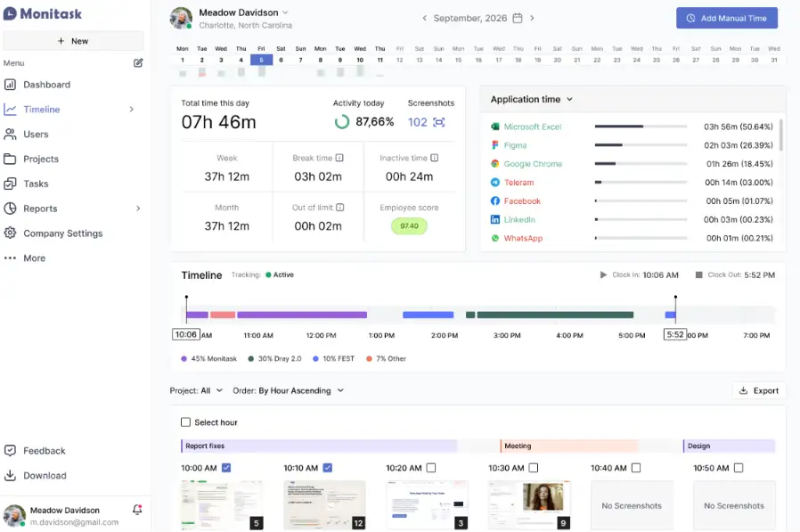Open the Meadow Davidson user dropdown
Screen dimensions: 800x532
pos(285,12)
